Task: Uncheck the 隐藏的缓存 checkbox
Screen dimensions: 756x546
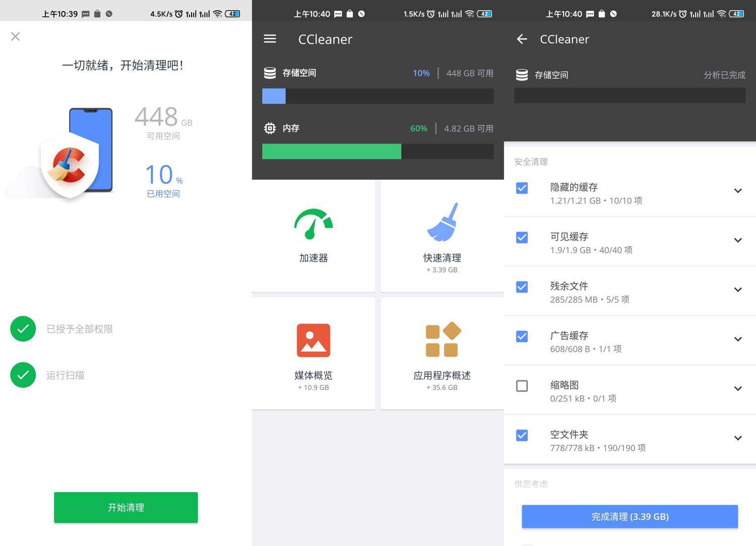Action: click(x=522, y=188)
